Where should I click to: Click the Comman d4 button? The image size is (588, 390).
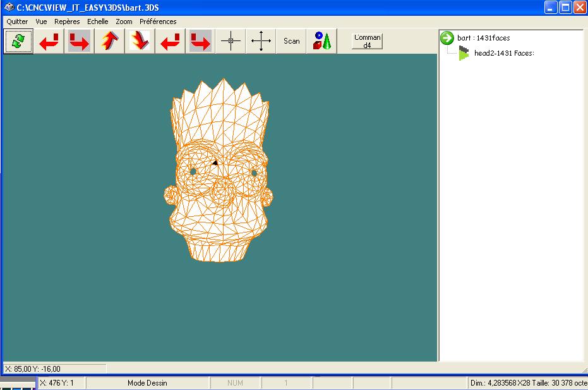[367, 41]
